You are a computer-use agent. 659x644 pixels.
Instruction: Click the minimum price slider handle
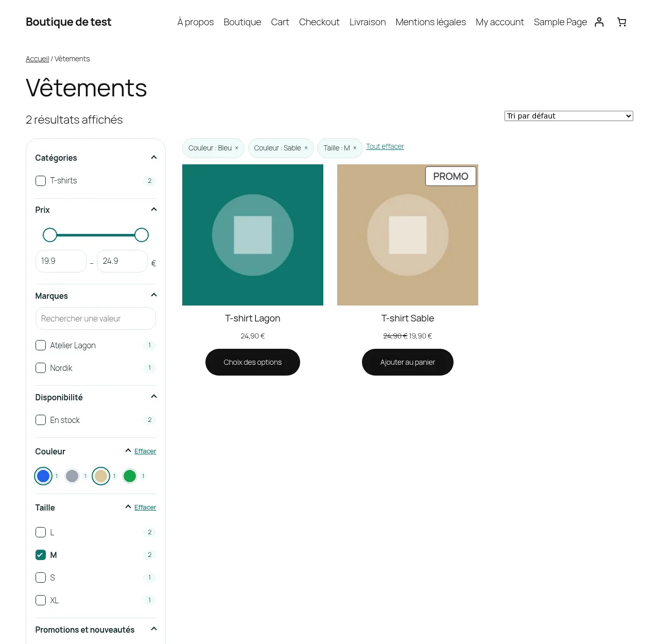(50, 235)
